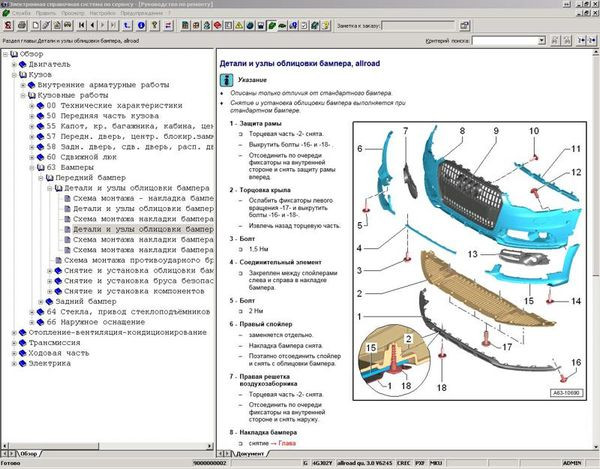The width and height of the screenshot is (600, 469).
Task: Click the book icon beside 60 Сдвижной люк
Action: (x=39, y=157)
